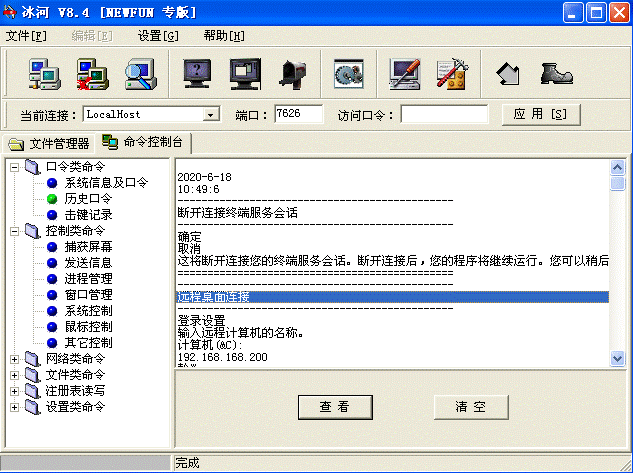Click the 断开连接终端服务会话 line

(237, 213)
